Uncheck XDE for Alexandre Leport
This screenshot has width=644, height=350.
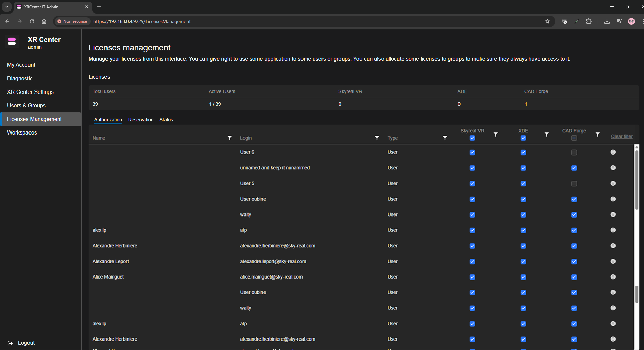point(523,262)
